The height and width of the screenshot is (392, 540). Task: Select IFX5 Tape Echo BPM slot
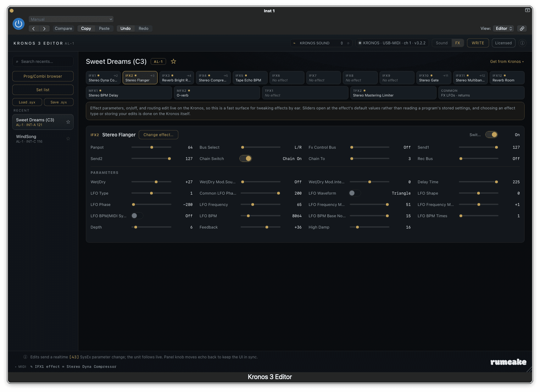coord(250,78)
